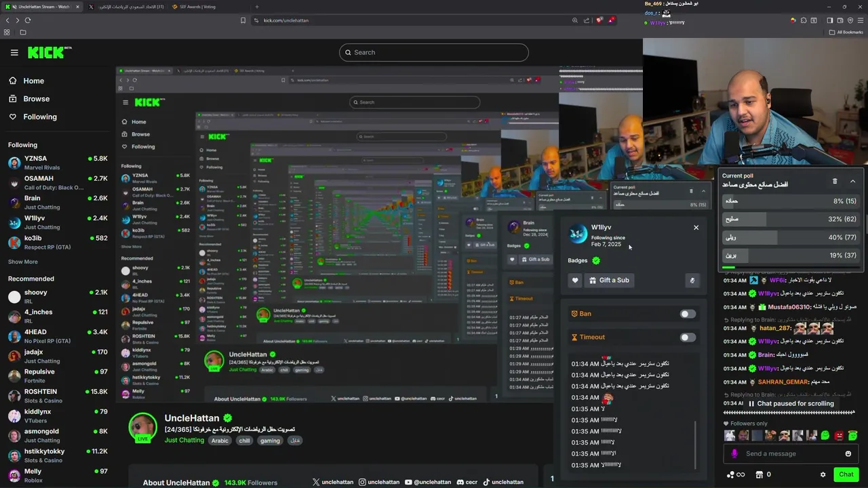Close the W1llyv user card
Image resolution: width=868 pixels, height=488 pixels.
coord(696,228)
